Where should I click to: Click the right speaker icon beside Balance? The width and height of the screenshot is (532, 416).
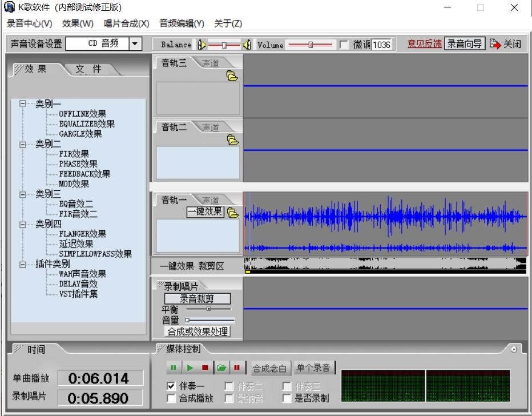click(247, 45)
